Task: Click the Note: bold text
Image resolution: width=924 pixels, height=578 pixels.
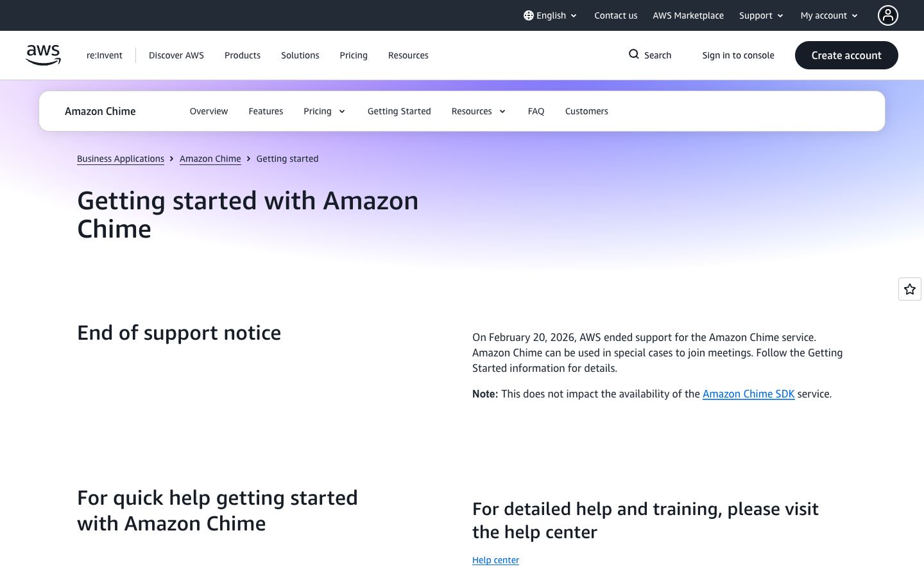Action: click(x=485, y=394)
